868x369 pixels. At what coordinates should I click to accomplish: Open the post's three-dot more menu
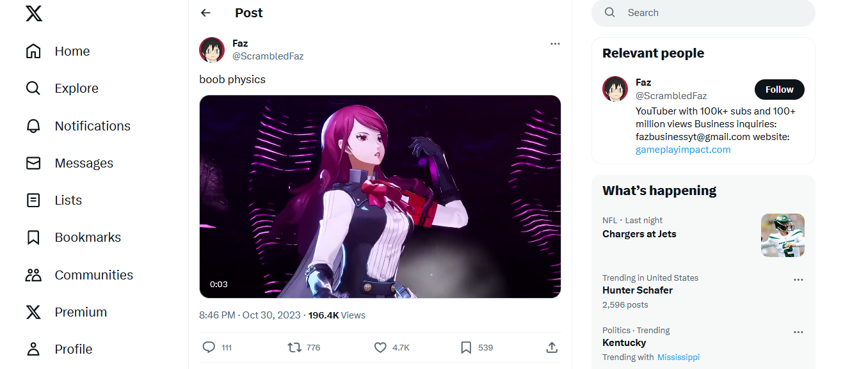point(555,43)
